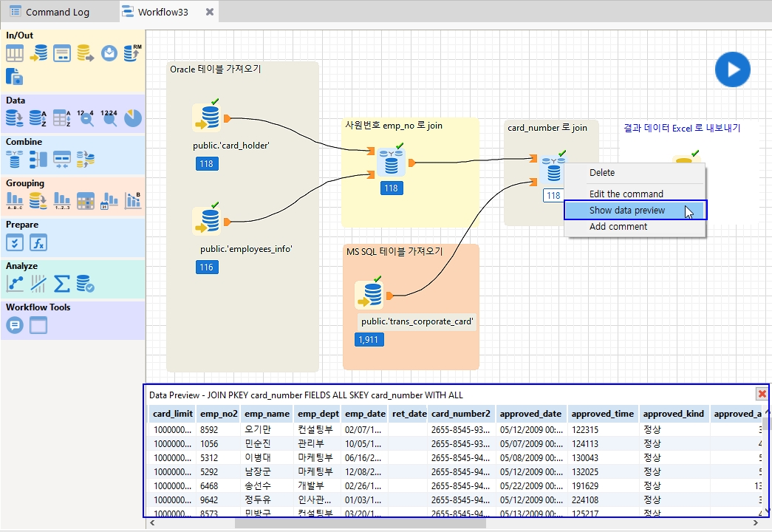Viewport: 772px width, 532px height.
Task: Click the blue Run workflow play button
Action: tap(732, 70)
